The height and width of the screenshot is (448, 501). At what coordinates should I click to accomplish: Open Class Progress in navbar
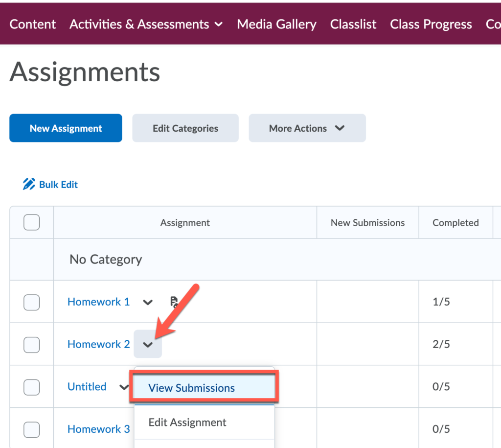tap(431, 24)
